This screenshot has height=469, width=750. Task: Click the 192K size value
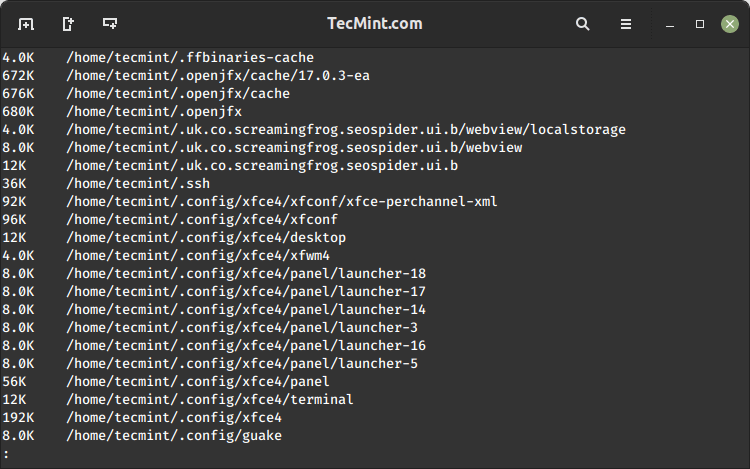coord(18,417)
